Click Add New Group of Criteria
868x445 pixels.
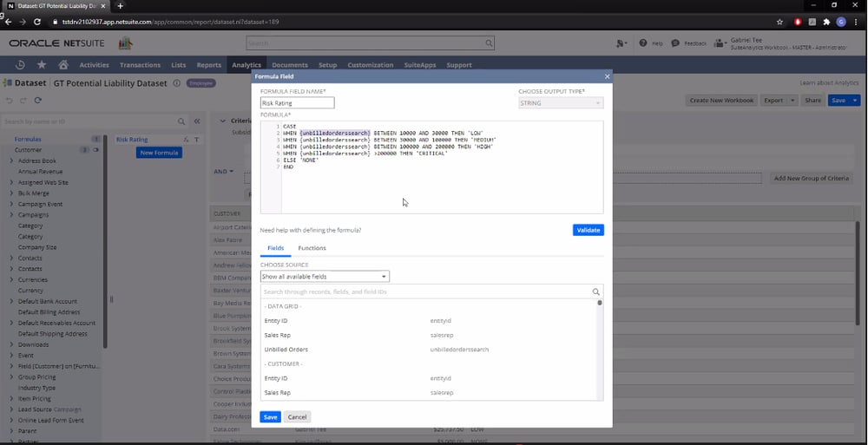click(811, 178)
